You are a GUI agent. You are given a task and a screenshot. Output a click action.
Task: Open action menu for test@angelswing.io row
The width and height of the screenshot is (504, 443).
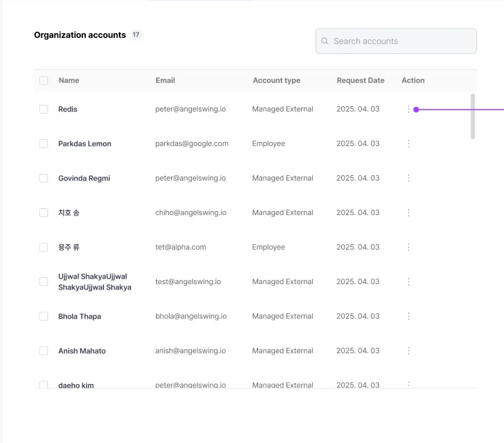point(408,282)
